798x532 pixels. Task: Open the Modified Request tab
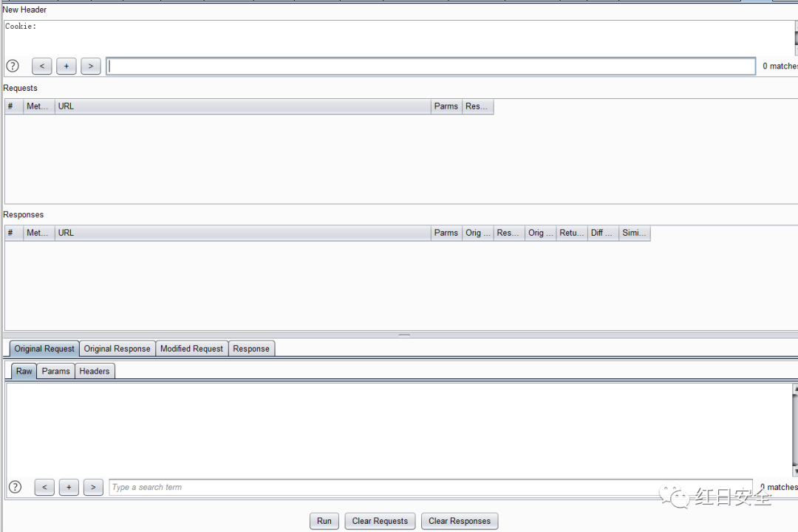pyautogui.click(x=191, y=349)
